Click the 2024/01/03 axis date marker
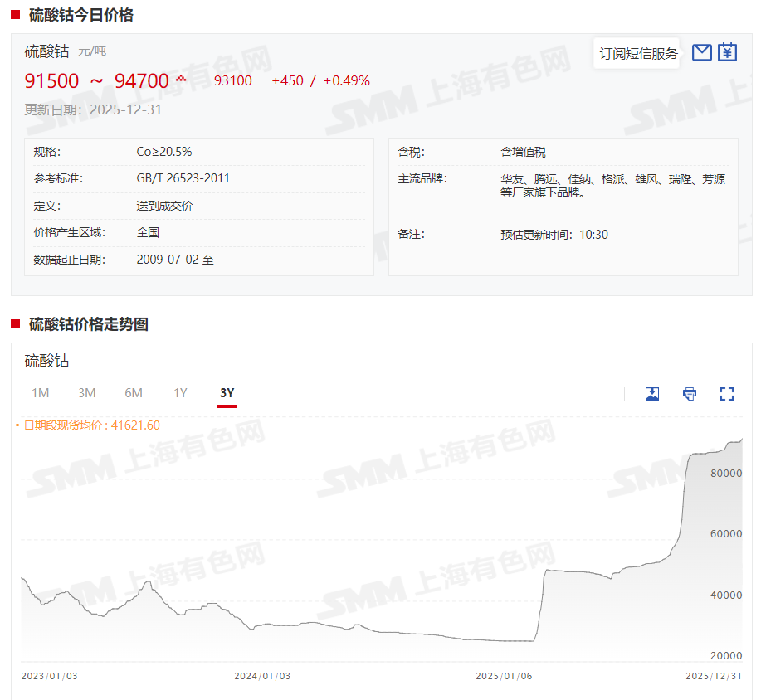The image size is (761, 700). coord(262,676)
